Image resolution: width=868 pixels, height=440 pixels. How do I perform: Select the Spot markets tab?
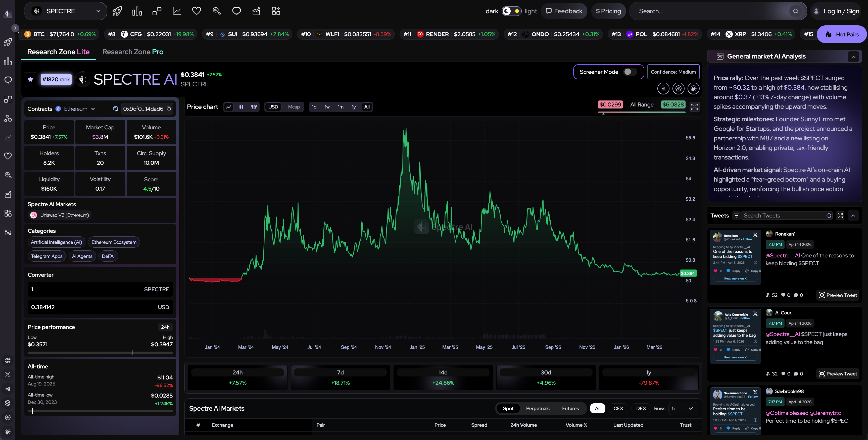pyautogui.click(x=508, y=408)
